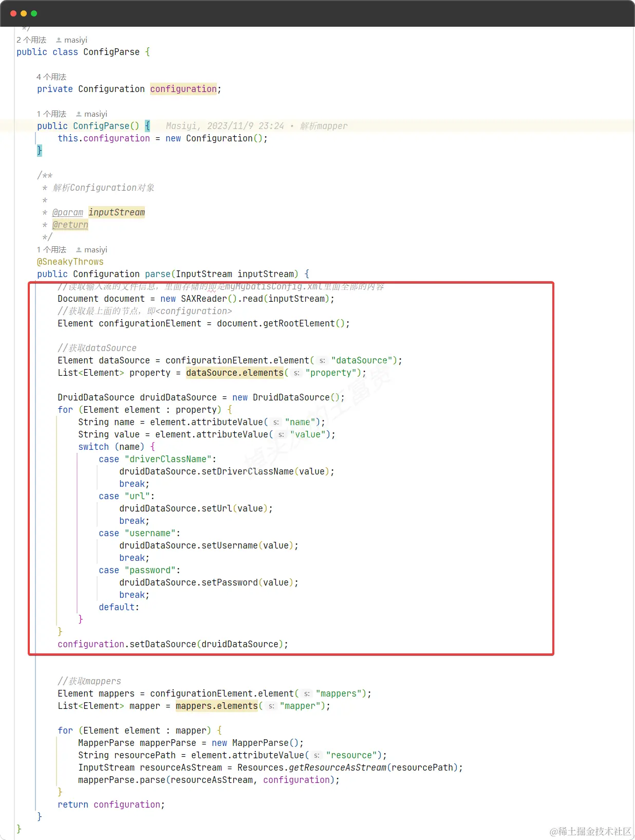The width and height of the screenshot is (635, 840).
Task: Click "new MapperParse()" constructor call
Action: click(255, 743)
